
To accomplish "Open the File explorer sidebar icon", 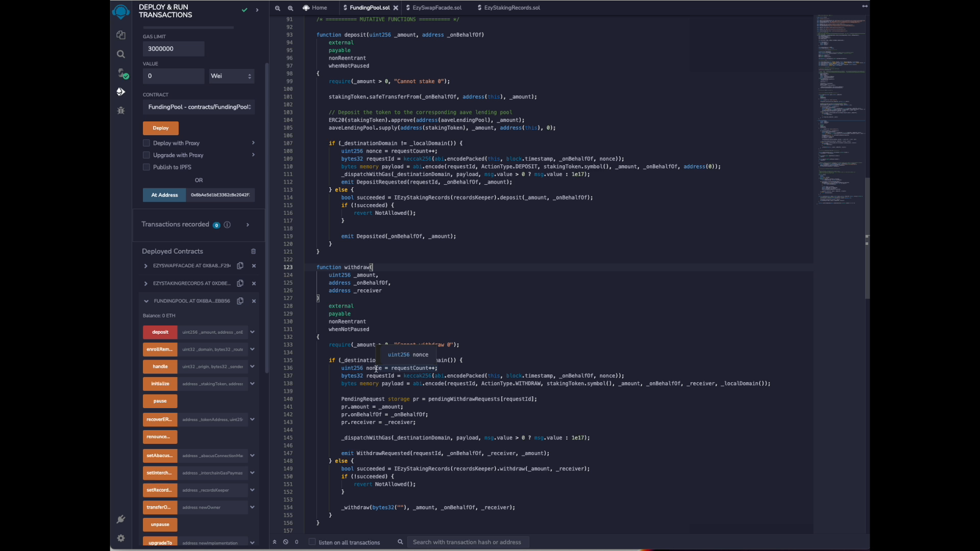I will coord(121,35).
